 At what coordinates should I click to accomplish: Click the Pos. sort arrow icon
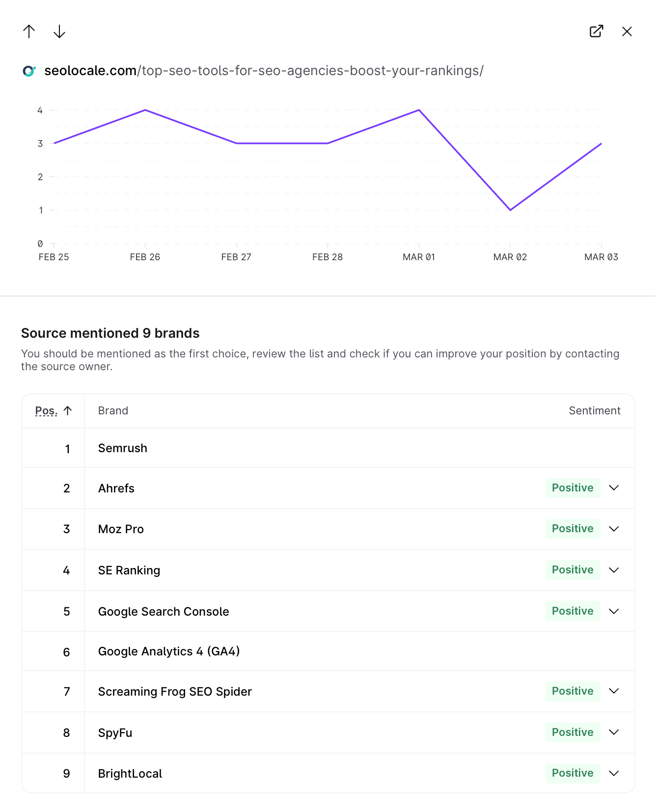pos(68,411)
